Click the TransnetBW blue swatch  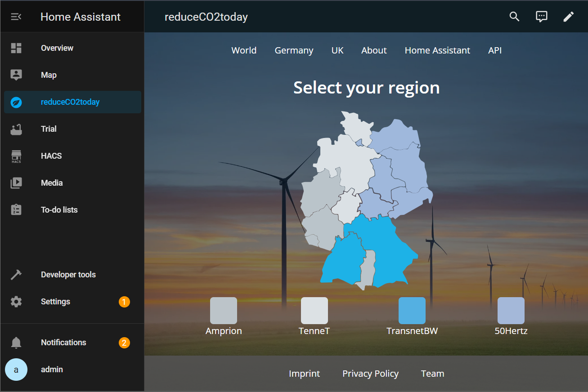tap(412, 311)
